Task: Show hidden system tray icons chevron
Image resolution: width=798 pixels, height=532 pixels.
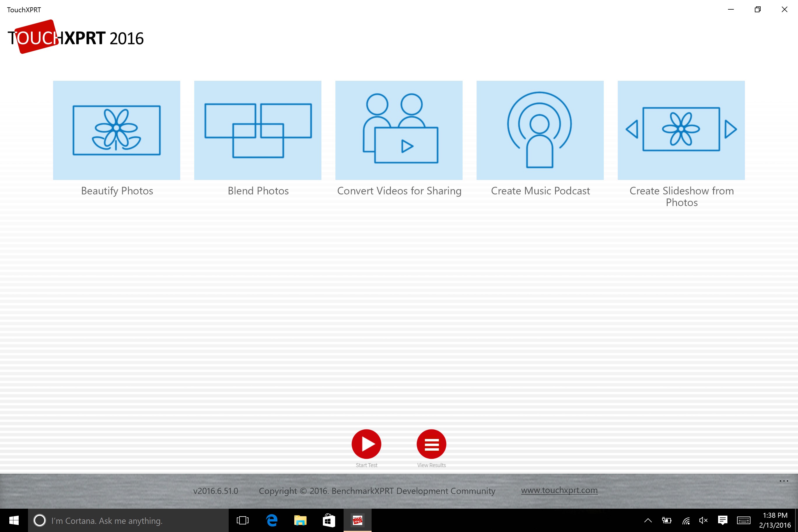Action: click(x=648, y=520)
